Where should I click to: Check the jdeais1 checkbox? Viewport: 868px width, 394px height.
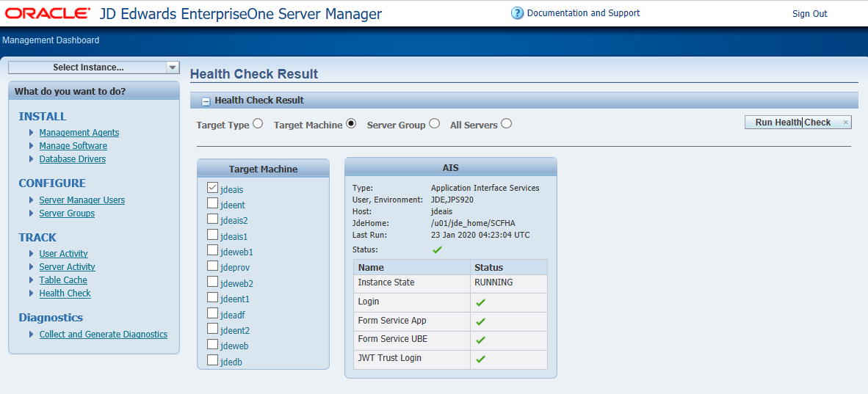(212, 235)
